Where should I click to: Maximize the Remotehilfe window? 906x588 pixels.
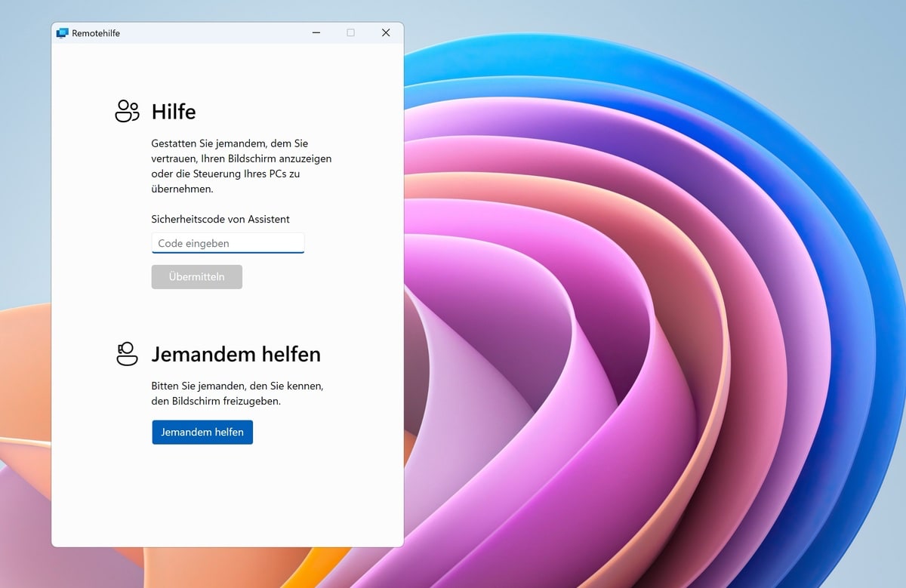(x=350, y=32)
